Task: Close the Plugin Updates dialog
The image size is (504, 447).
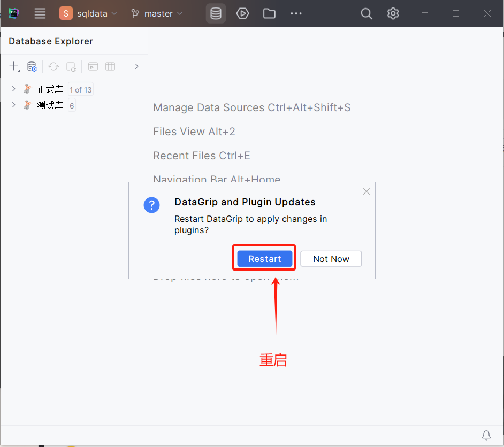Action: point(366,192)
